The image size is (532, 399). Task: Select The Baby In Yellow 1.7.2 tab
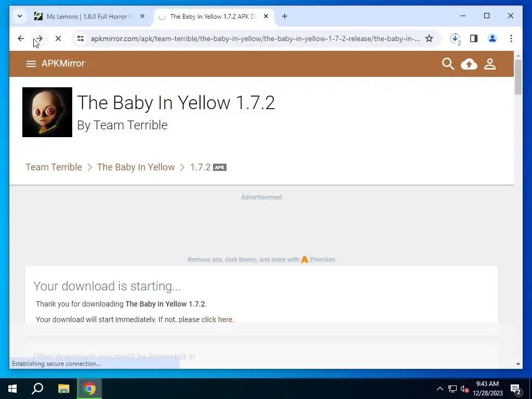(214, 16)
